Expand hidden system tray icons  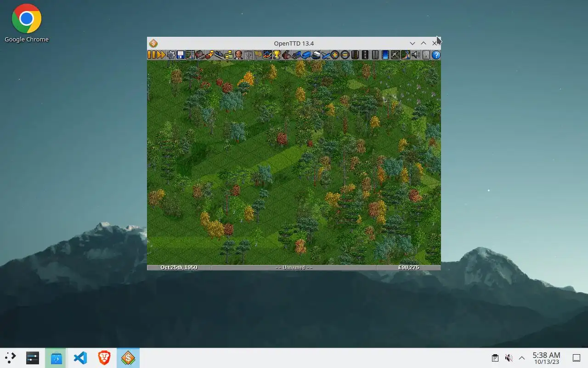point(522,358)
